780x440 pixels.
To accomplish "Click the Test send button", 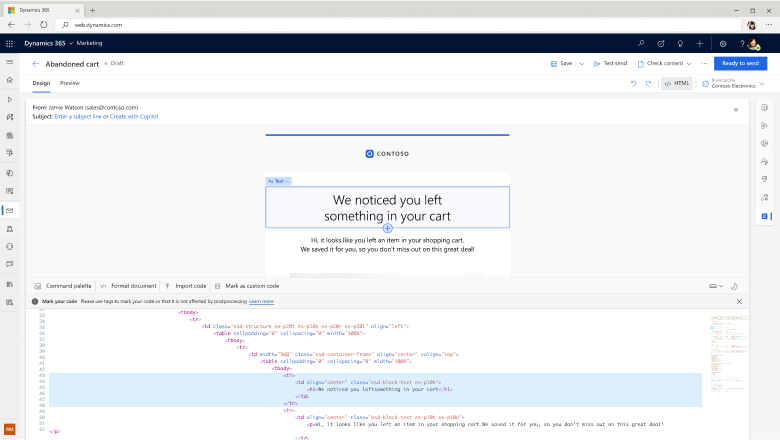I will 610,64.
